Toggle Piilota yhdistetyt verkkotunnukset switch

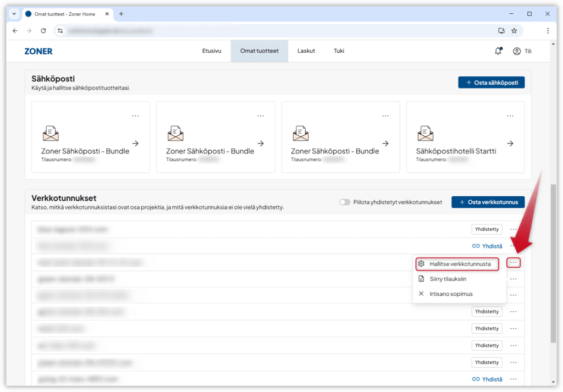tap(345, 202)
